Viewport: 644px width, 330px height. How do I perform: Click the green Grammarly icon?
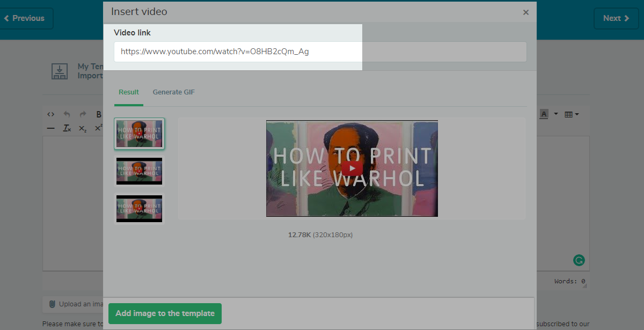click(579, 261)
